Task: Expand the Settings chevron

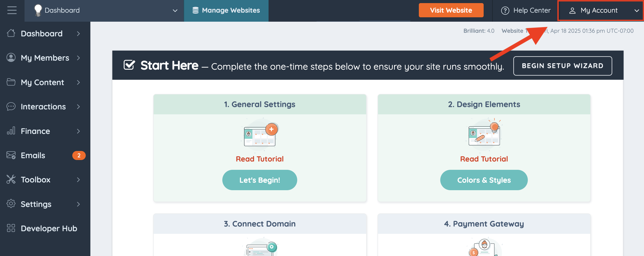Action: (78, 204)
